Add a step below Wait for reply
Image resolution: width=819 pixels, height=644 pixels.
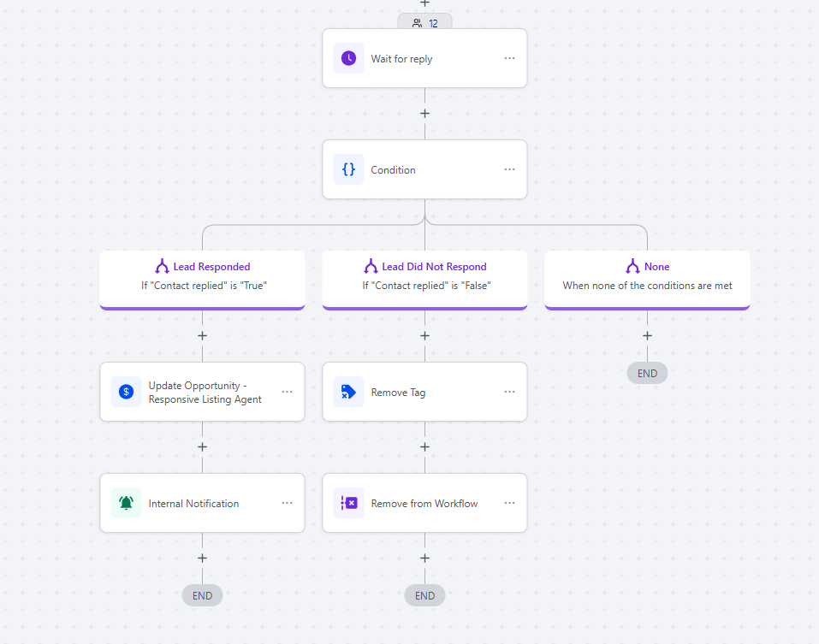coord(424,114)
